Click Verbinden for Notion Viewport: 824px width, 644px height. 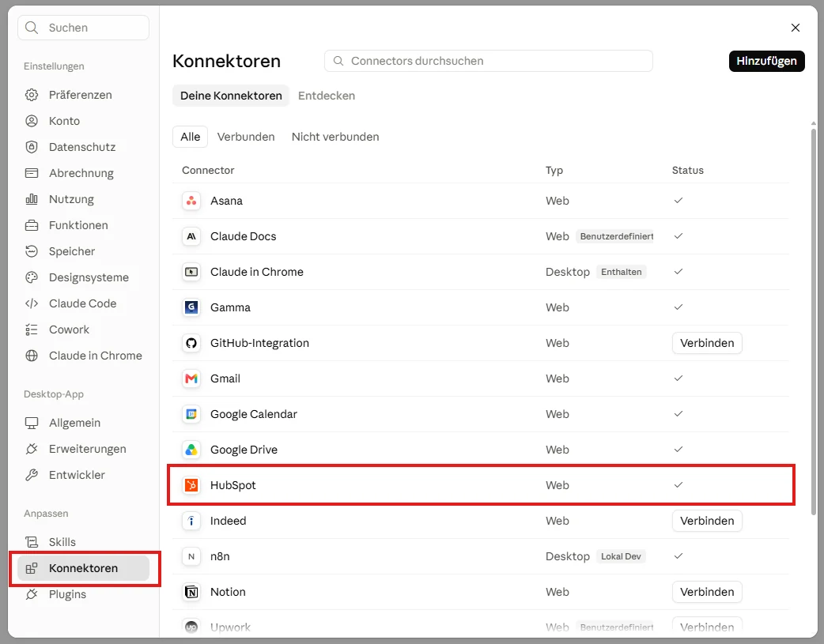point(707,592)
